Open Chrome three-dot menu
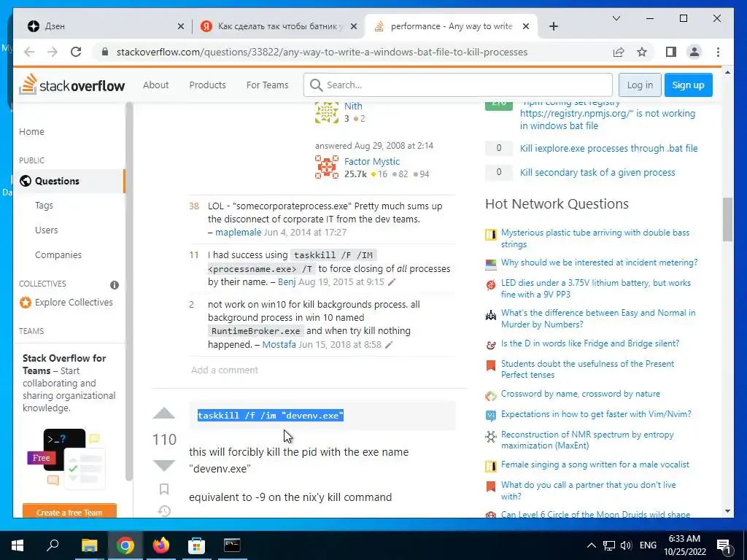 (x=718, y=52)
